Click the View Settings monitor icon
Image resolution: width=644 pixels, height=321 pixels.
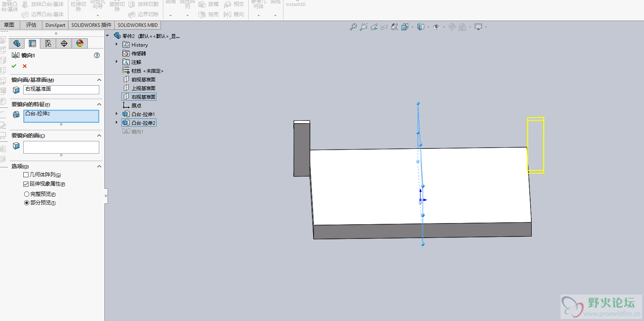[x=478, y=27]
